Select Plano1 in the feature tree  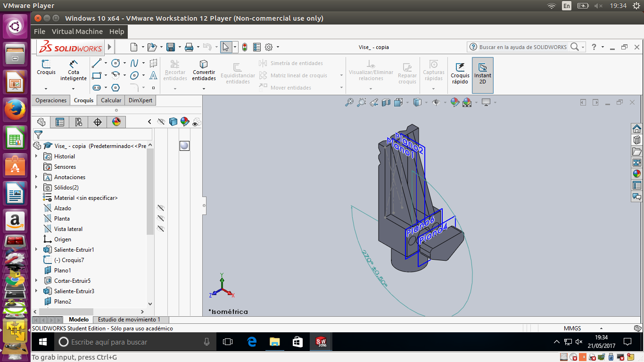click(x=62, y=271)
